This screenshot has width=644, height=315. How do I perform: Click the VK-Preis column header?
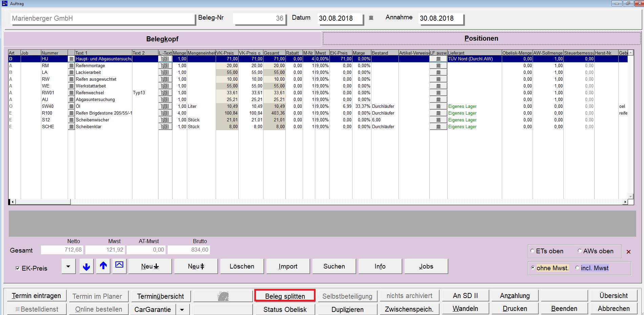click(227, 53)
